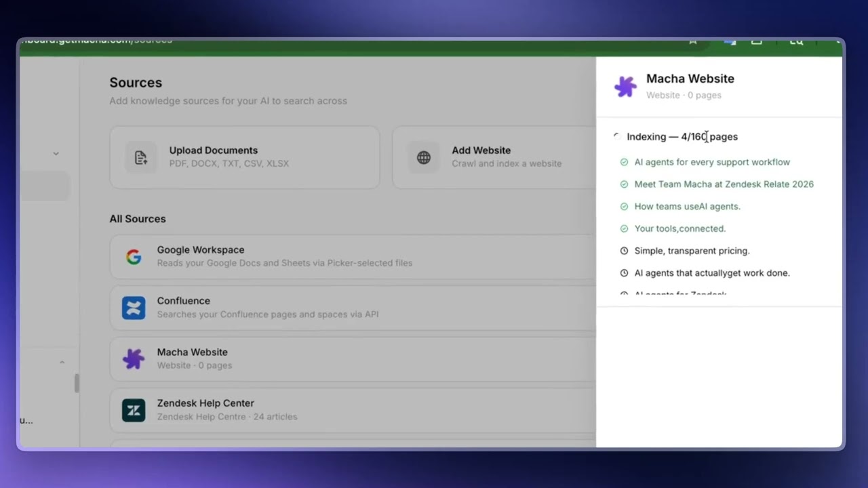
Task: Click the 'All Sources' heading
Action: [x=138, y=219]
